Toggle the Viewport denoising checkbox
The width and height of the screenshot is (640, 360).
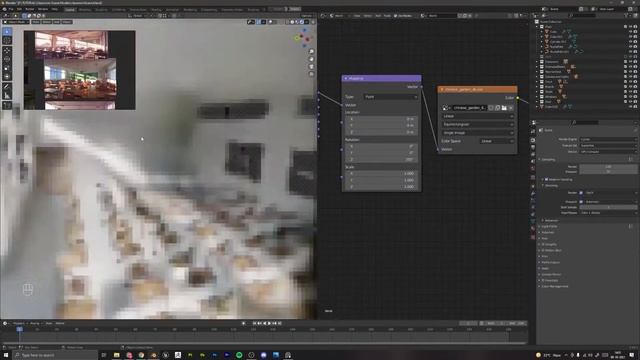pos(581,202)
